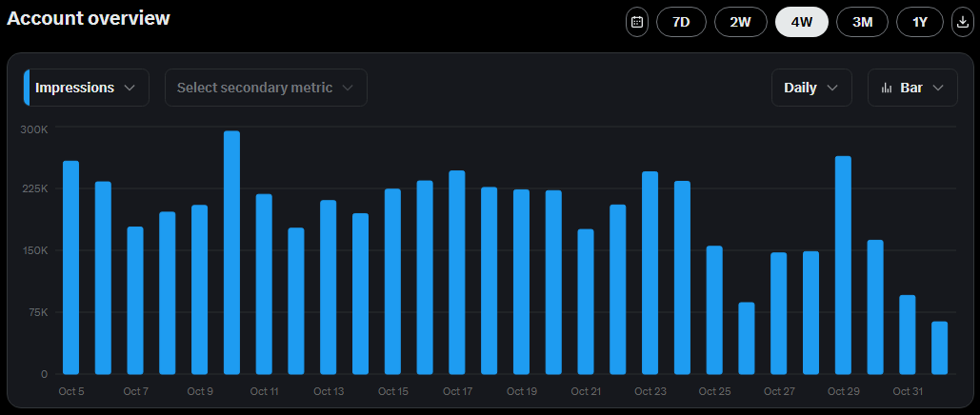The height and width of the screenshot is (415, 980).
Task: Click the bar chart icon in chart type selector
Action: 887,88
